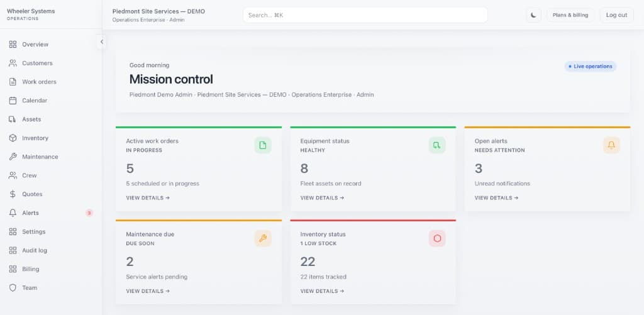This screenshot has height=315, width=644.
Task: Toggle dark mode with the moon button
Action: 533,15
